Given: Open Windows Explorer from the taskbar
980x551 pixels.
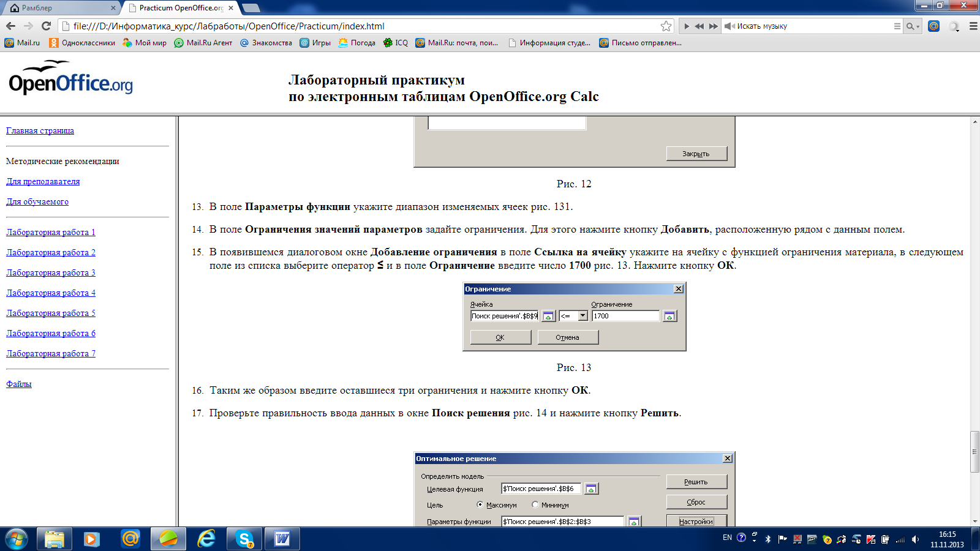Looking at the screenshot, I should [54, 539].
